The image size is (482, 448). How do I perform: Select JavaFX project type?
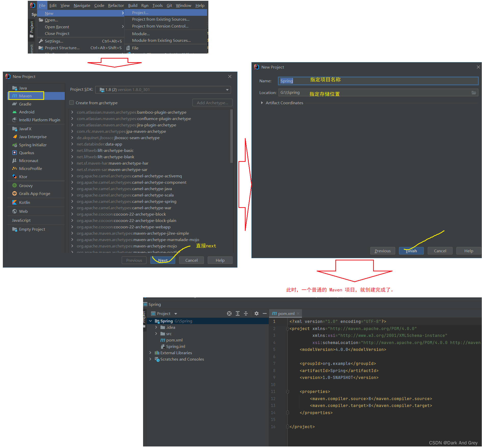[36, 129]
